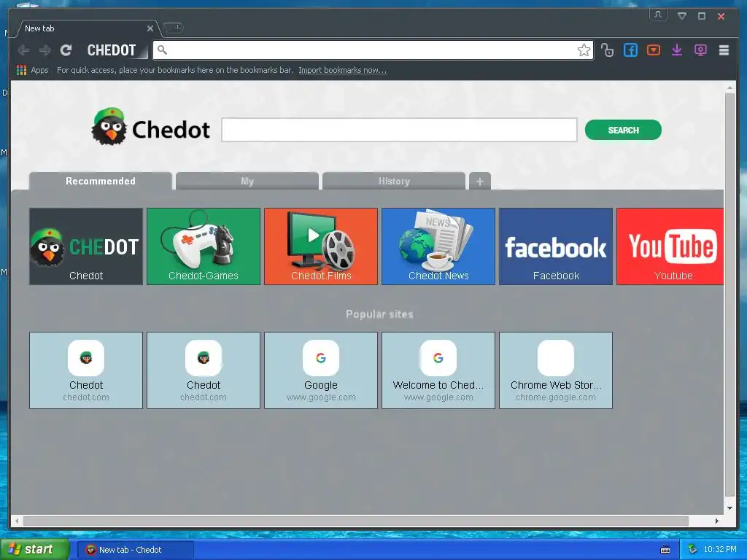747x560 pixels.
Task: Open the Chedot.Films tile
Action: [x=321, y=246]
